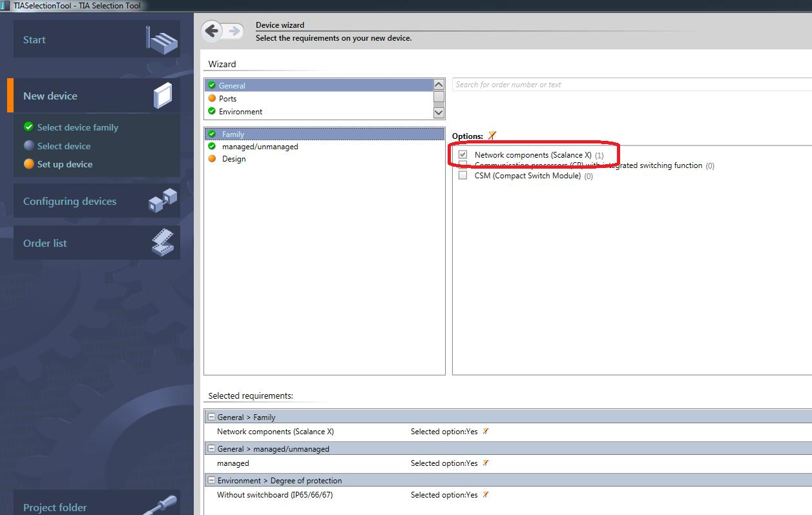The height and width of the screenshot is (515, 812).
Task: Click "Network components (Scalance X)" in Selected requirements
Action: click(x=275, y=432)
